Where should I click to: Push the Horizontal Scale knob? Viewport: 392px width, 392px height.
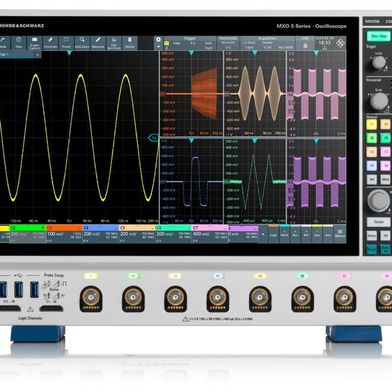click(379, 101)
